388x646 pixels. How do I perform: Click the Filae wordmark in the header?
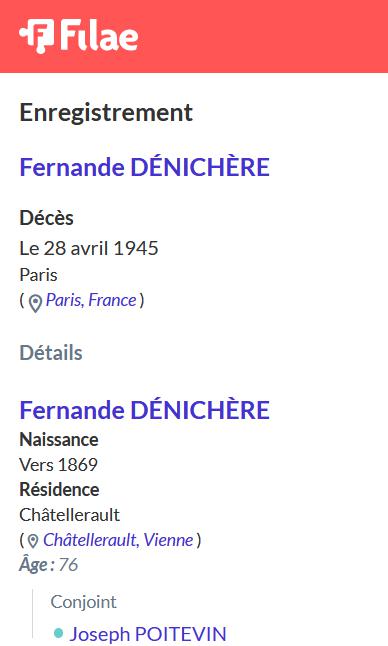pos(99,36)
